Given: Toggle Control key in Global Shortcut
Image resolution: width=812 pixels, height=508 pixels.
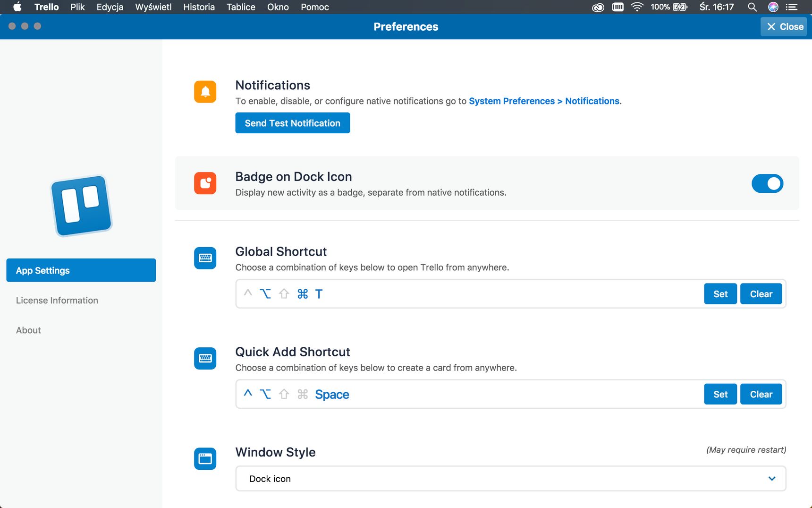Looking at the screenshot, I should [x=248, y=293].
